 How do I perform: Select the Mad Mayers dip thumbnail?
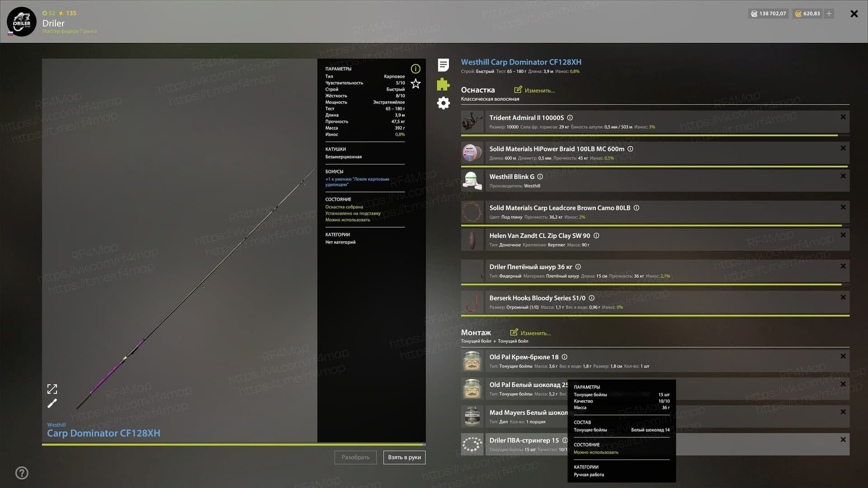[x=472, y=417]
